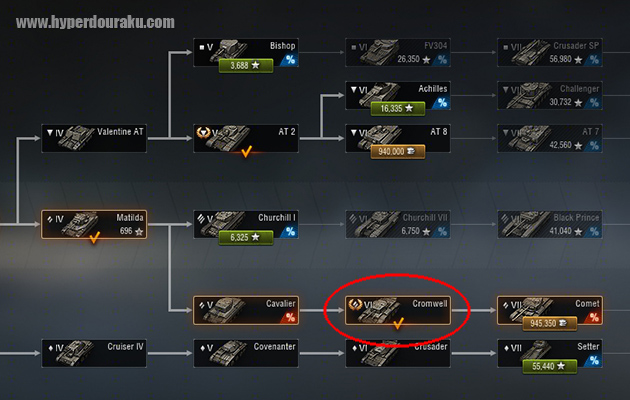This screenshot has width=630, height=400.
Task: Click the AT 2 elite laurel badge
Action: pos(204,132)
